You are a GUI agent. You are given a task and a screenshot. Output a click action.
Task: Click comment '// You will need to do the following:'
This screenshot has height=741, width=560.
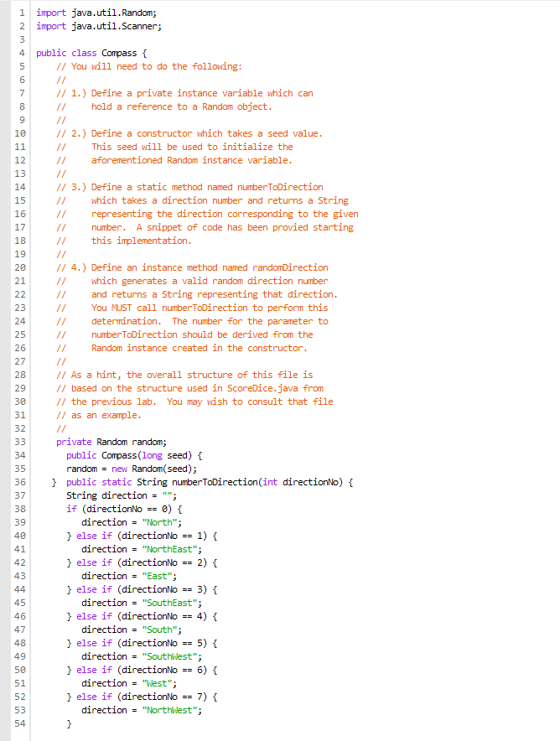[x=149, y=66]
